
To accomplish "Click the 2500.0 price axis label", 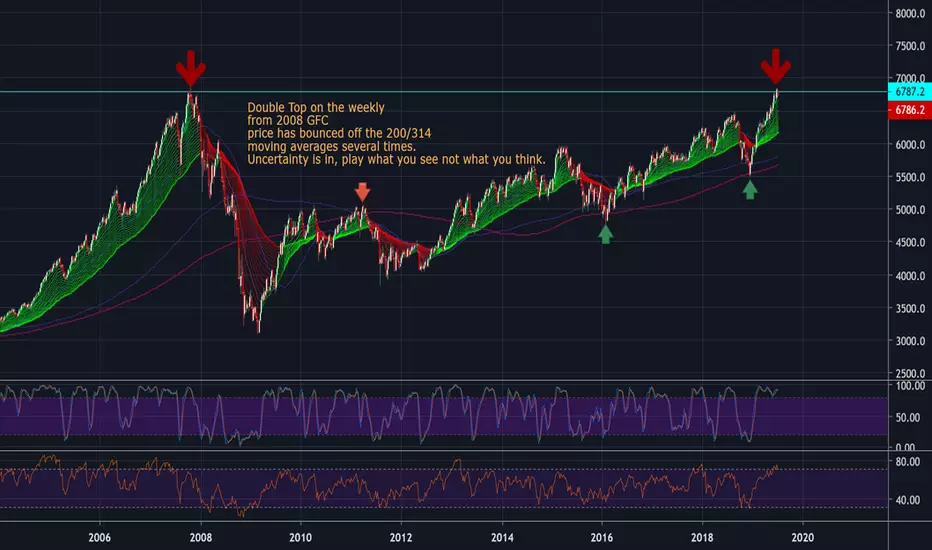I will point(910,373).
